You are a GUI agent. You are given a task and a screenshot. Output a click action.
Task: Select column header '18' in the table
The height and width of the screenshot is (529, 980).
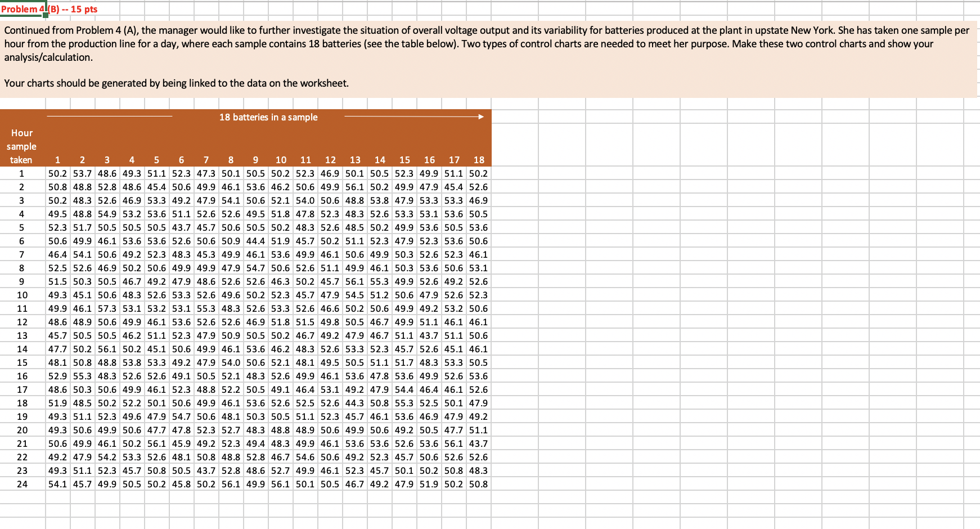479,160
